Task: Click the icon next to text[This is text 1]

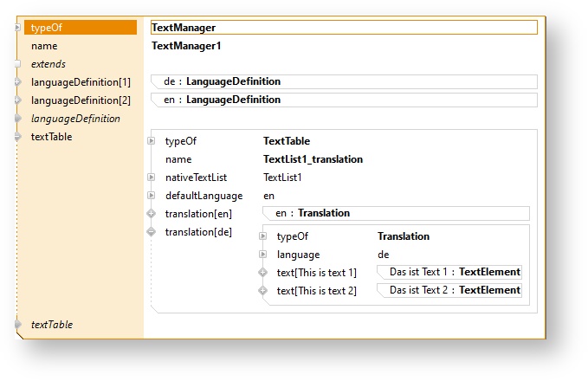Action: click(263, 273)
